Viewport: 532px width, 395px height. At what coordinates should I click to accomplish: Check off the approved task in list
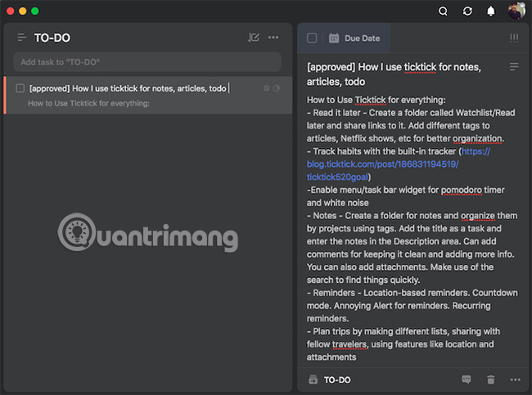pyautogui.click(x=20, y=88)
